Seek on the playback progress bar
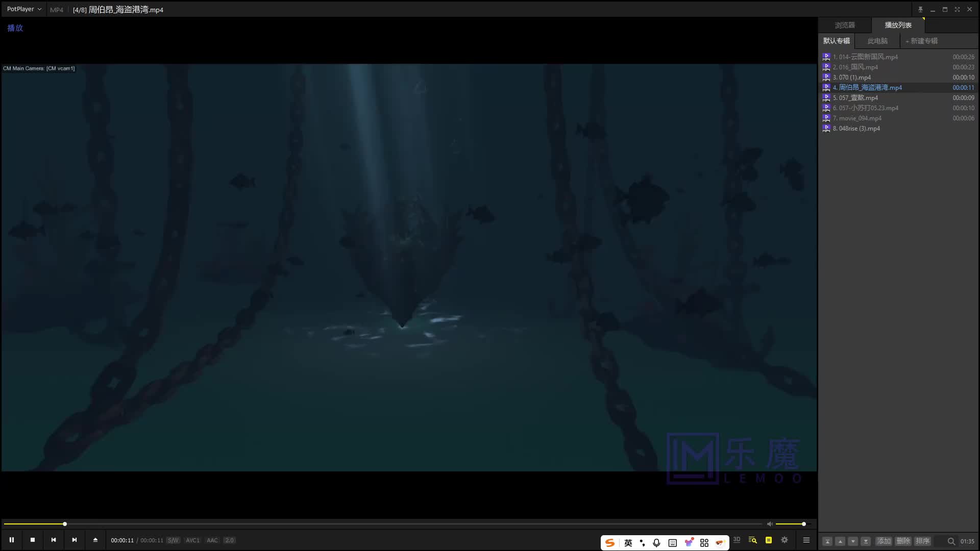Image resolution: width=980 pixels, height=551 pixels. (x=383, y=524)
